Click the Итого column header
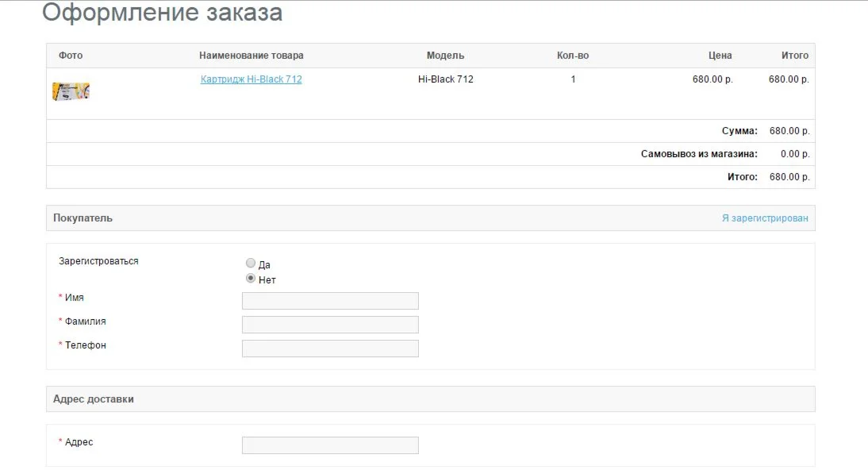Image resolution: width=868 pixels, height=470 pixels. click(794, 56)
